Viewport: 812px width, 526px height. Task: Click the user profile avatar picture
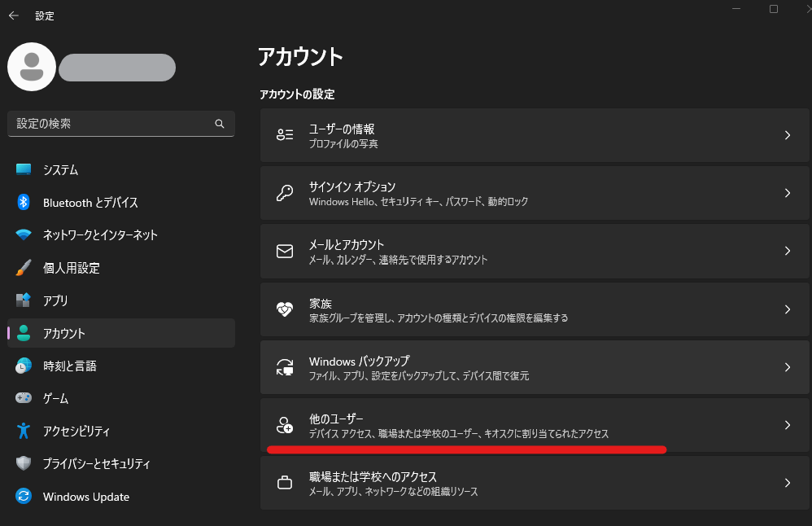click(32, 67)
